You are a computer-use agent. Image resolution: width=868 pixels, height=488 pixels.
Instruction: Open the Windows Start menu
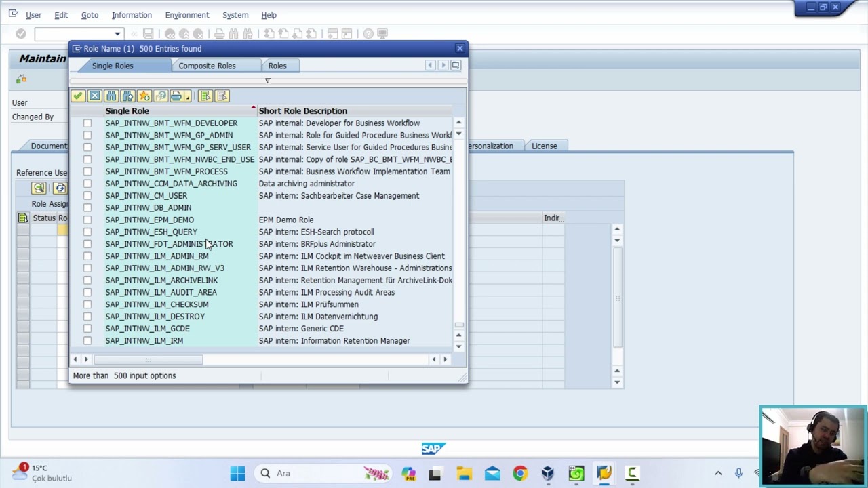(x=237, y=473)
